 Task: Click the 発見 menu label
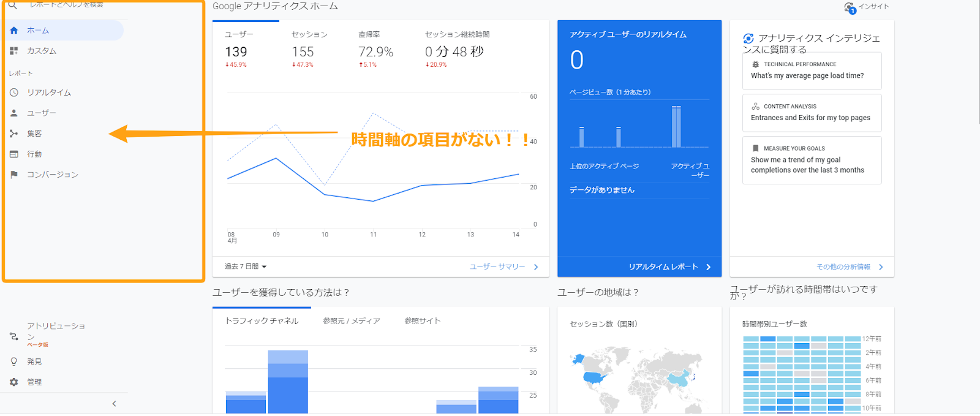(x=34, y=361)
